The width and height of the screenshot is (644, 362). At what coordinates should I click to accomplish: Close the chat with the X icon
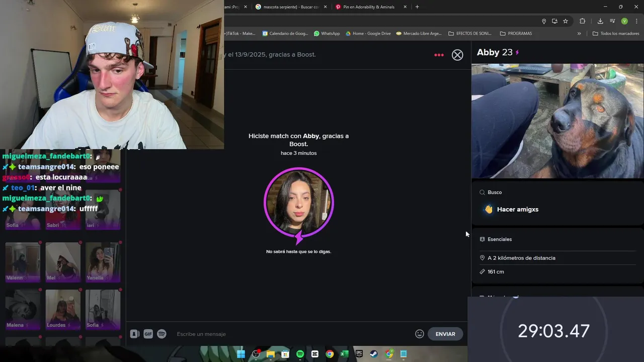tap(457, 55)
